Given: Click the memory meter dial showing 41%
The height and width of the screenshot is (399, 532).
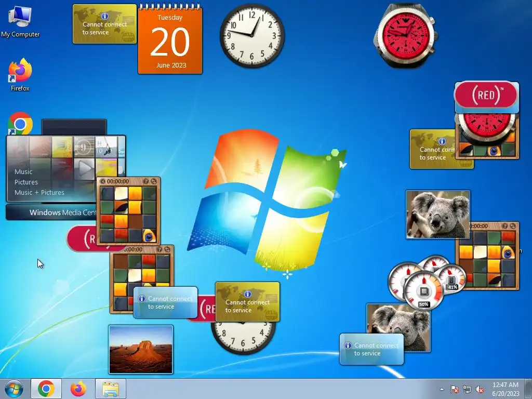Looking at the screenshot, I should tap(451, 280).
